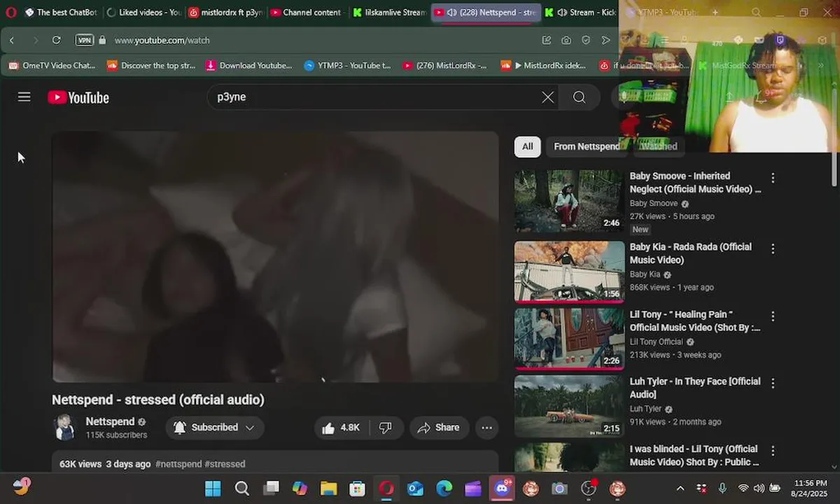
Task: Open the I was blinded - Lil Tony title
Action: 694,456
